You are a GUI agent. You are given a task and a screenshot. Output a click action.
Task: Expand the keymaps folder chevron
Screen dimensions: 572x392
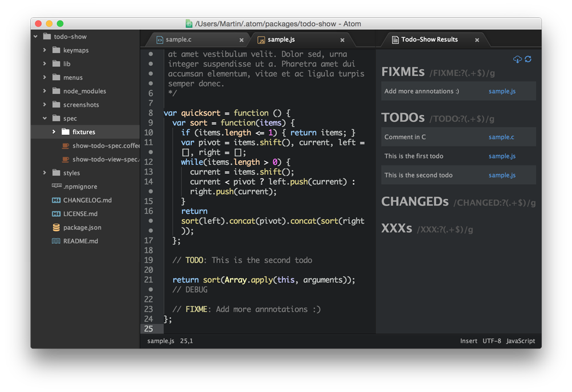point(45,50)
